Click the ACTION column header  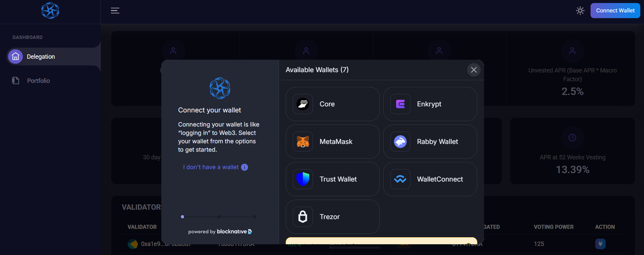[x=605, y=227]
